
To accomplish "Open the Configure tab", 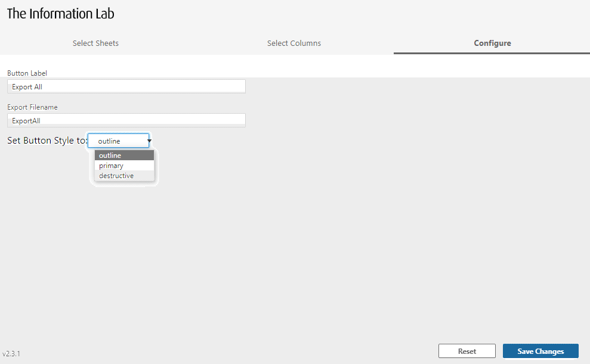I will pos(492,43).
